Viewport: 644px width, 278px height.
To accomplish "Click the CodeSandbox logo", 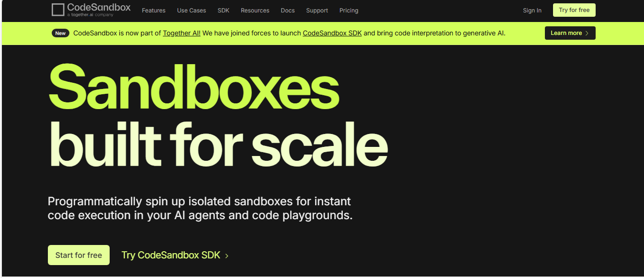I will 91,10.
